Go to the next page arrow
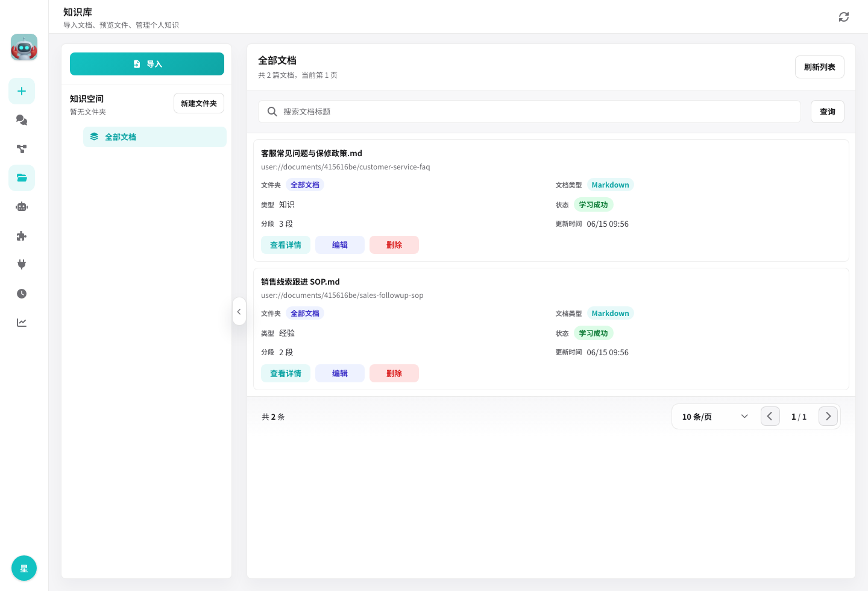Screen dimensions: 868x591 click(x=828, y=416)
